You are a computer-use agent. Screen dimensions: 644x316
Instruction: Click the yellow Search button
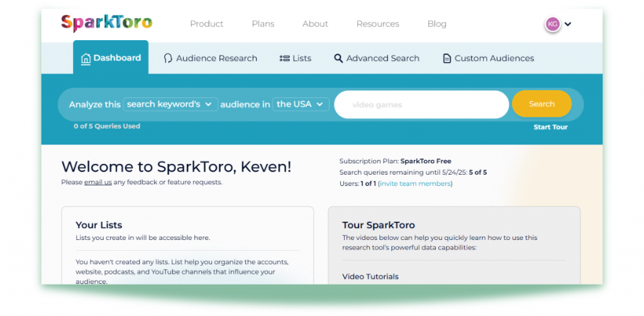coord(541,104)
